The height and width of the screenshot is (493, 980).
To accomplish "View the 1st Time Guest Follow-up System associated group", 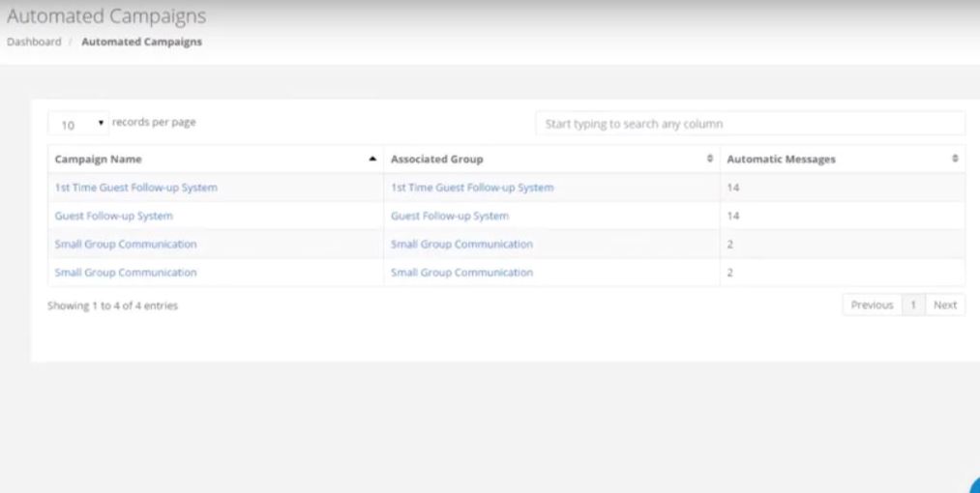I will [x=472, y=188].
